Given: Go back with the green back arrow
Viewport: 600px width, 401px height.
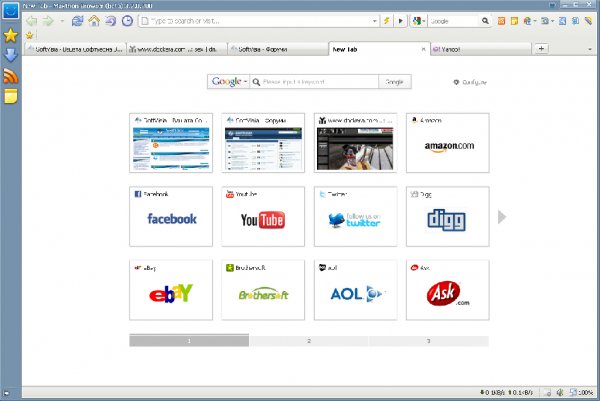Looking at the screenshot, I should click(32, 21).
